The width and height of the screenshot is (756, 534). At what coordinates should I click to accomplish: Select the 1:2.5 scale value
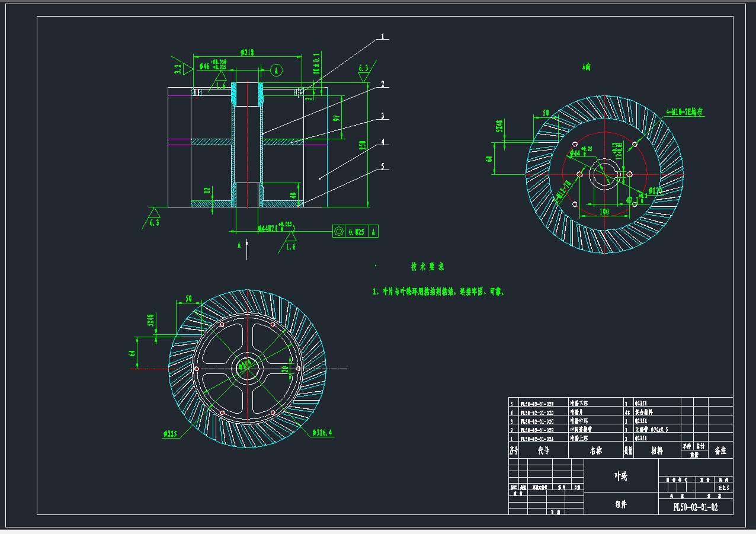723,488
